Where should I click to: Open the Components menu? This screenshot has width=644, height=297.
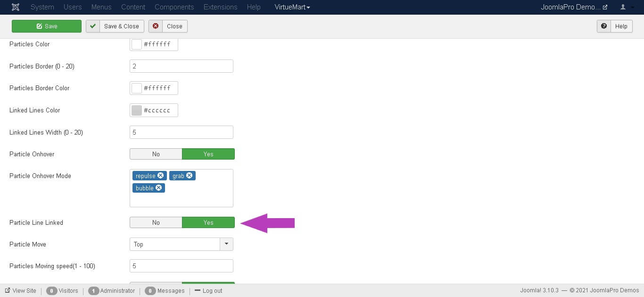coord(174,7)
